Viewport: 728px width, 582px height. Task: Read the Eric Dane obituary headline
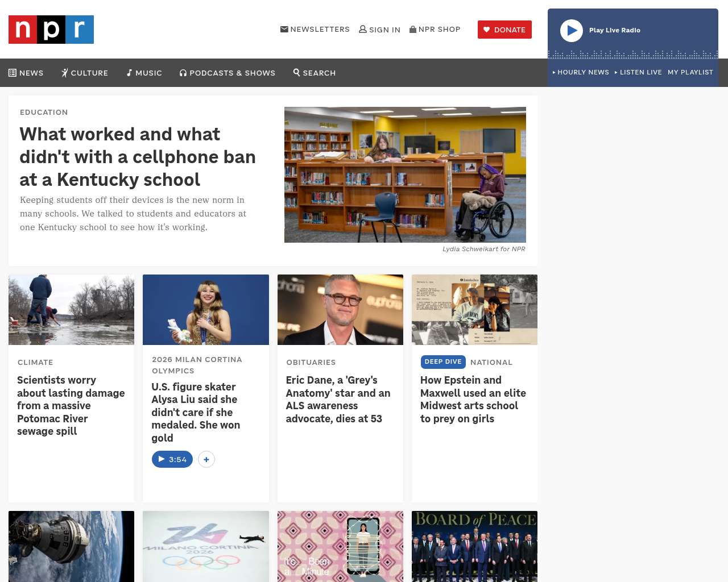tap(338, 400)
